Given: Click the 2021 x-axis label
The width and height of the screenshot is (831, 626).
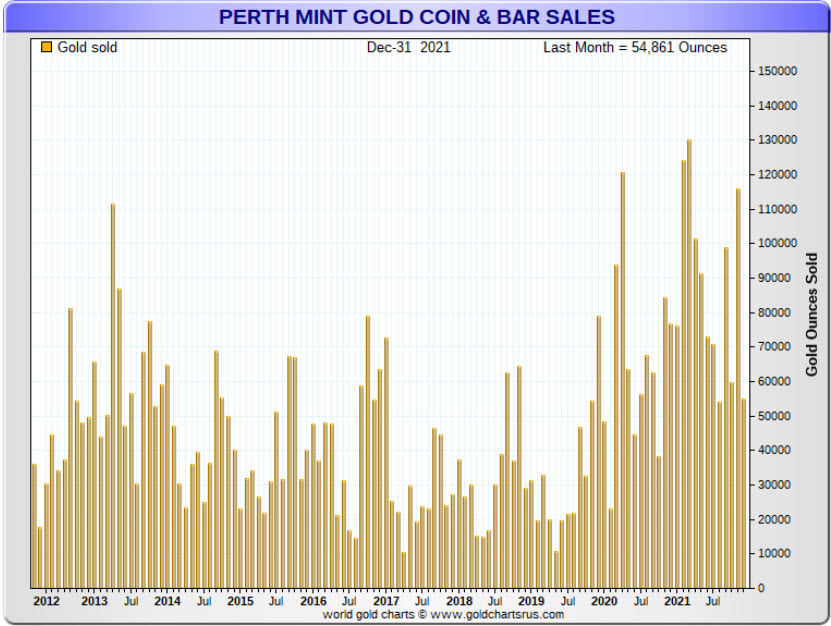Looking at the screenshot, I should pyautogui.click(x=677, y=601).
